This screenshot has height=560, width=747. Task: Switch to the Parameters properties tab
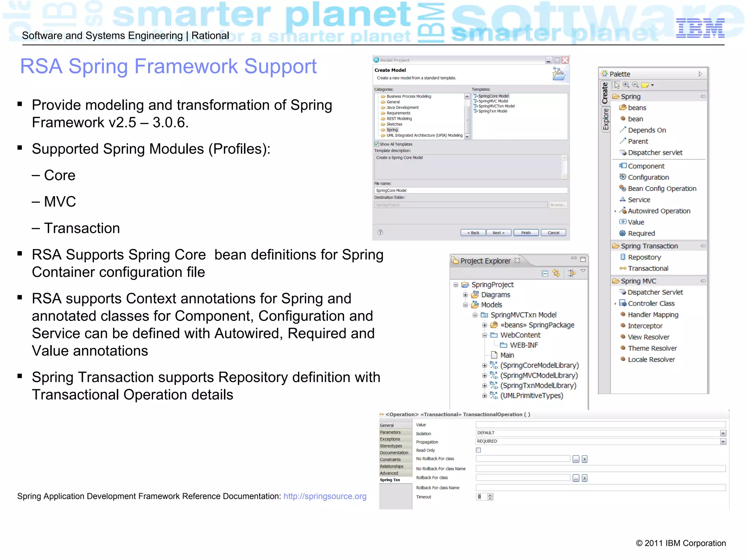395,432
